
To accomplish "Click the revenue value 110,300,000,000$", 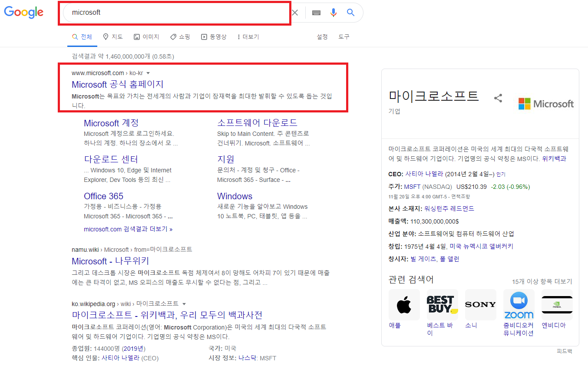I will click(x=435, y=221).
